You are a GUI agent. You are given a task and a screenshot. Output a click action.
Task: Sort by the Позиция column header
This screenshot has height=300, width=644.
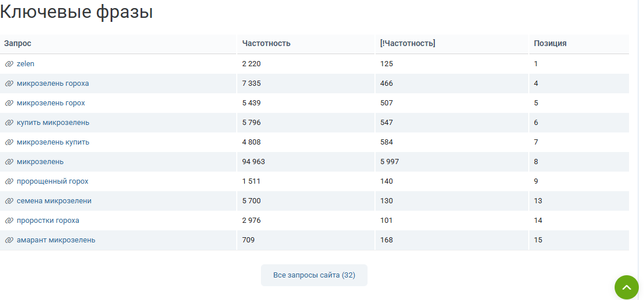point(550,44)
